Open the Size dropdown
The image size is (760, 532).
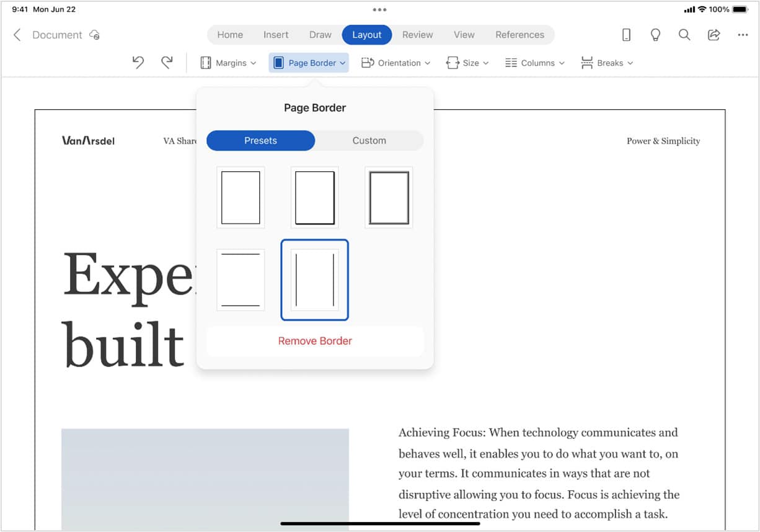(x=467, y=63)
